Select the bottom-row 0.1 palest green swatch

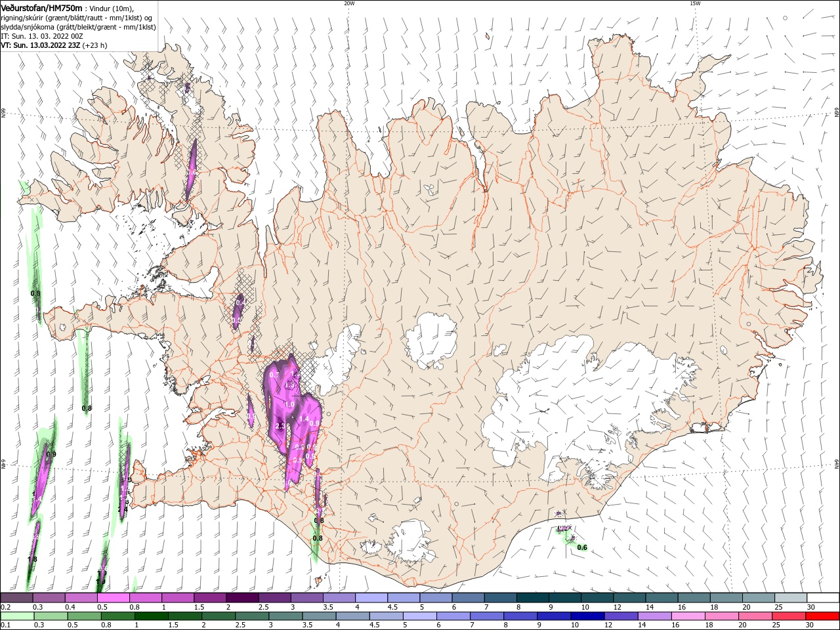point(17,616)
